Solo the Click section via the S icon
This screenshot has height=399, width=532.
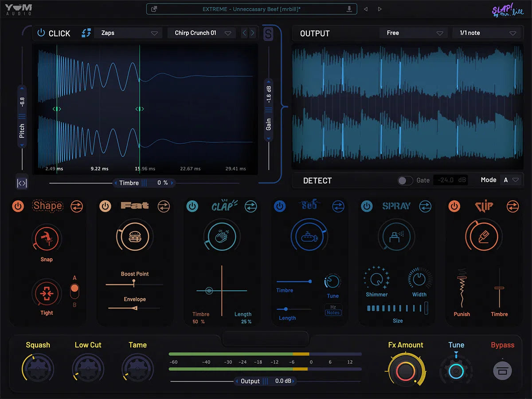point(268,33)
